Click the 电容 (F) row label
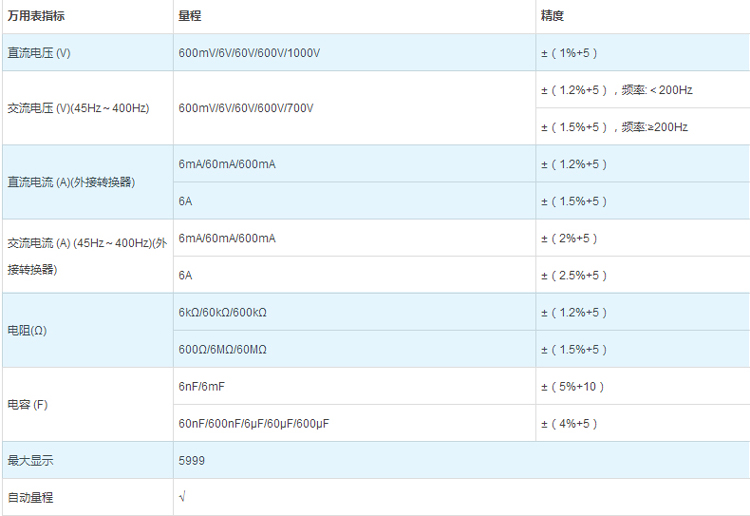This screenshot has height=516, width=750. coord(27,405)
